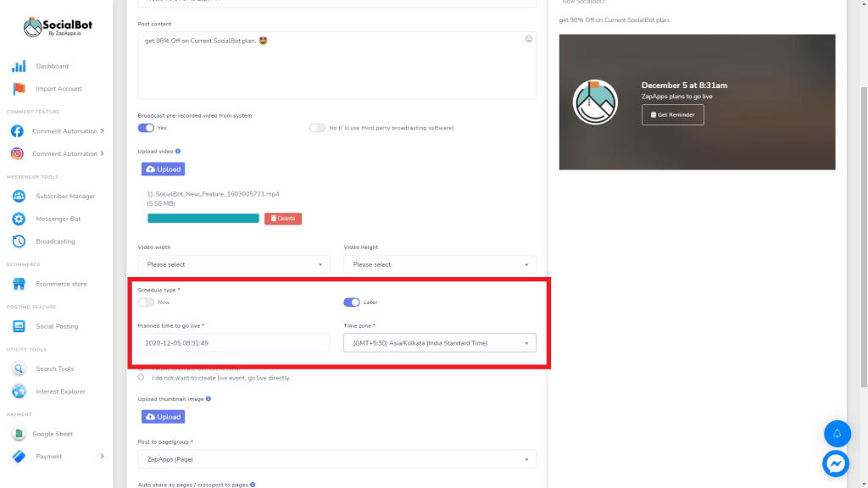Image resolution: width=868 pixels, height=488 pixels.
Task: Open Import Account menu item
Action: 58,88
